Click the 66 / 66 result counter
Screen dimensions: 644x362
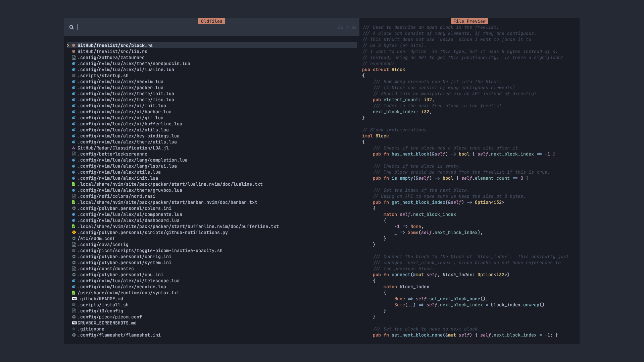pyautogui.click(x=347, y=27)
